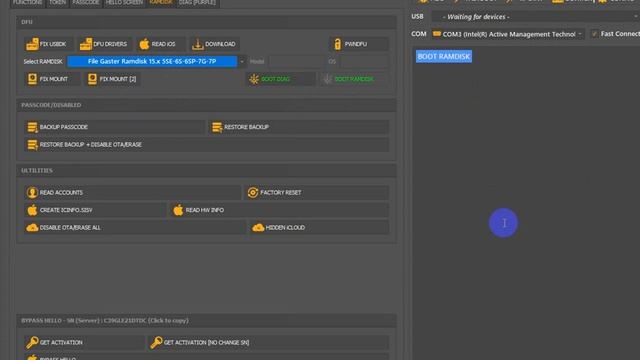Click the DOWNLOAD ramdisk button
Image resolution: width=640 pixels, height=360 pixels.
(x=214, y=44)
